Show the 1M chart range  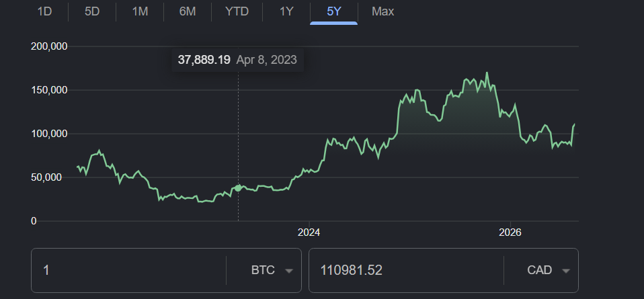140,11
